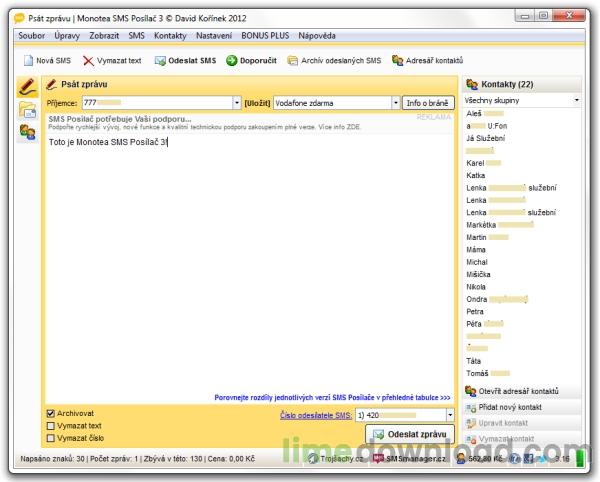The height and width of the screenshot is (482, 600).
Task: Open the Vodafone zdarma gateway dropdown
Action: (x=396, y=103)
